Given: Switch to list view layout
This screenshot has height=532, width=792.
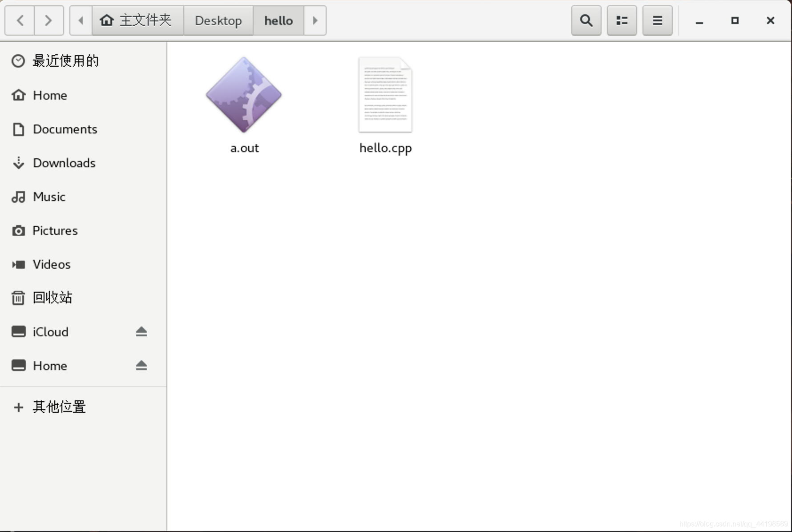Looking at the screenshot, I should click(x=622, y=20).
